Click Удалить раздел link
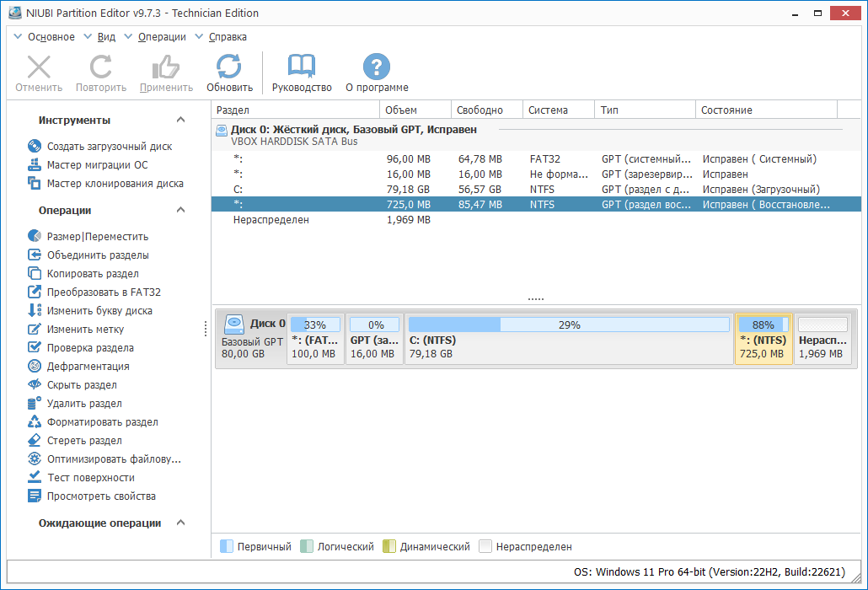The height and width of the screenshot is (590, 868). (x=84, y=404)
